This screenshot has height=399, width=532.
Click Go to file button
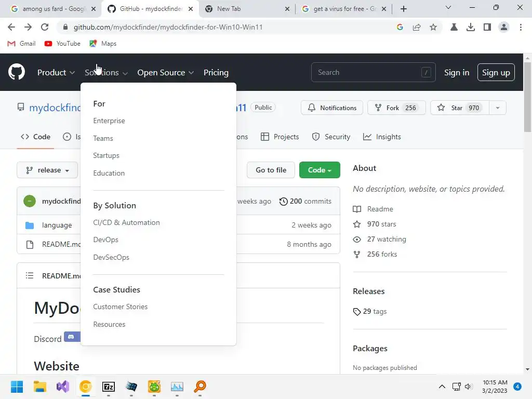pos(271,170)
